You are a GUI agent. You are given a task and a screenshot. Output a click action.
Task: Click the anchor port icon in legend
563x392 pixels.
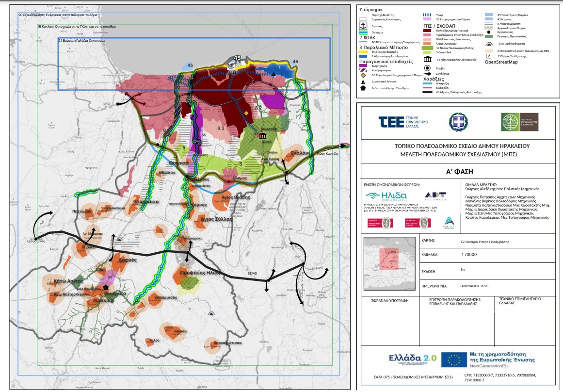363,26
